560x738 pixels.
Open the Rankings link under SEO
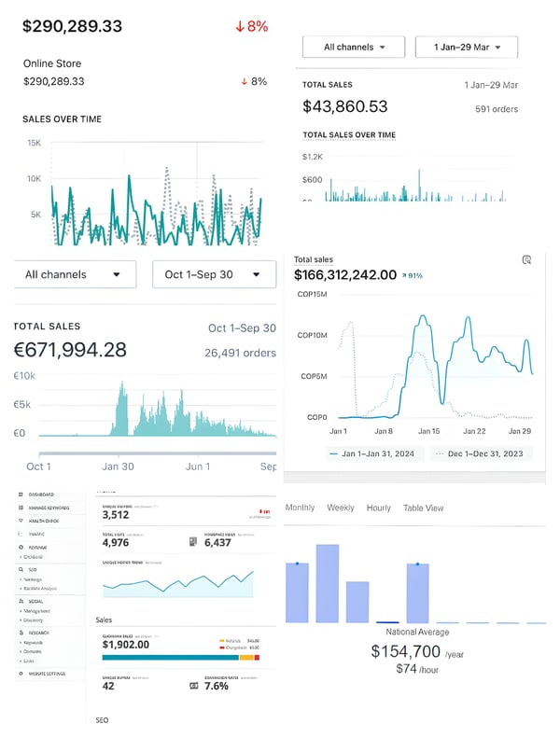33,579
